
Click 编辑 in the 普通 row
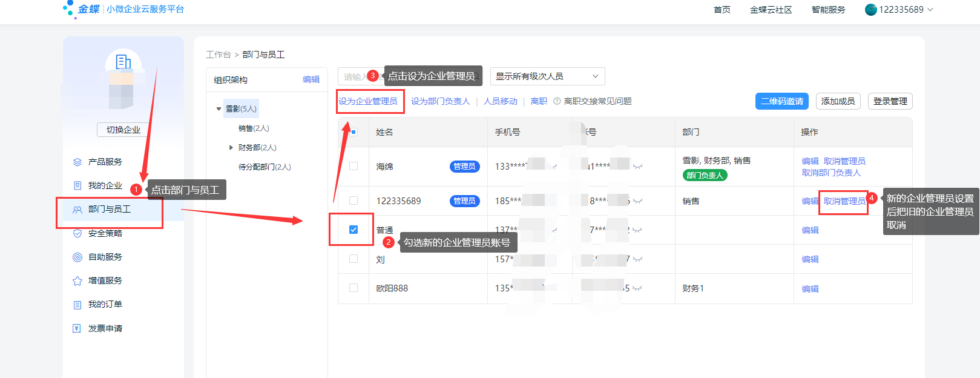point(811,230)
